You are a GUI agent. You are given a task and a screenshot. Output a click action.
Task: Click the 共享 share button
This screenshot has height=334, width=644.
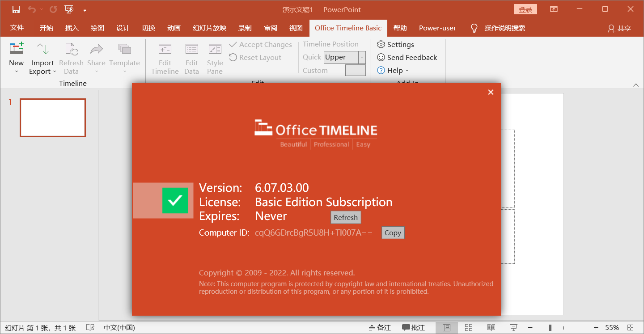[619, 28]
